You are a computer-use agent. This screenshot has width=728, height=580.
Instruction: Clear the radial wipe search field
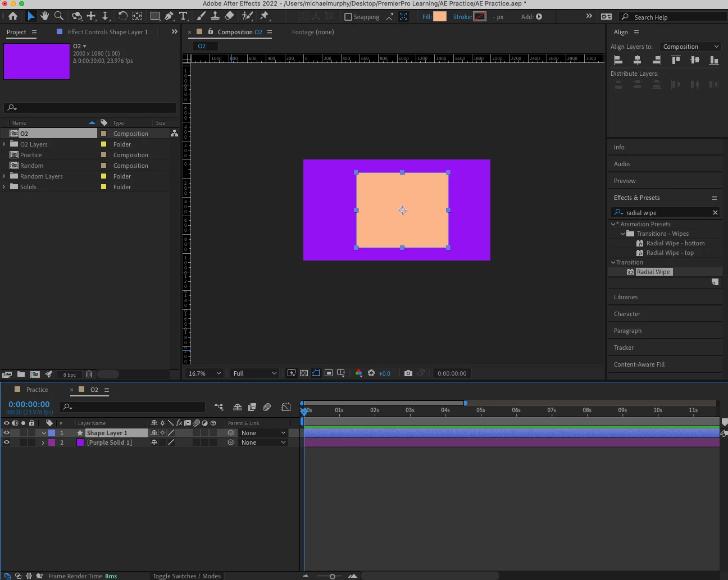click(x=715, y=212)
